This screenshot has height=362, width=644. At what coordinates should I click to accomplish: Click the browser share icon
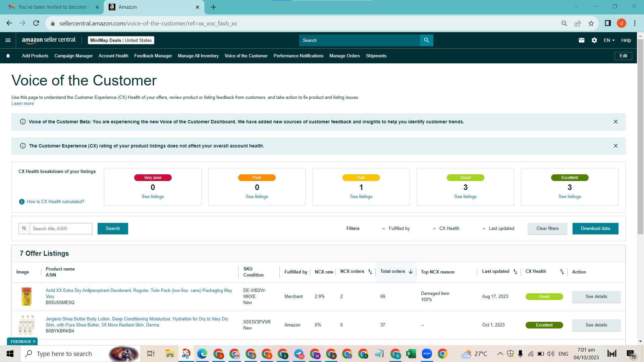[x=578, y=23]
